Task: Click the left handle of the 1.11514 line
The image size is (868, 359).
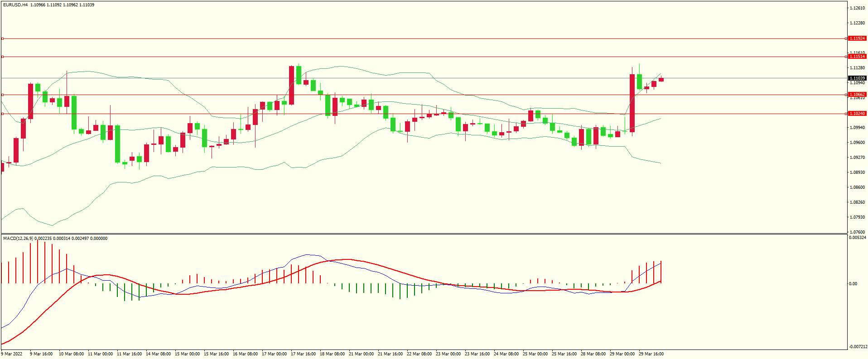Action: (2, 57)
